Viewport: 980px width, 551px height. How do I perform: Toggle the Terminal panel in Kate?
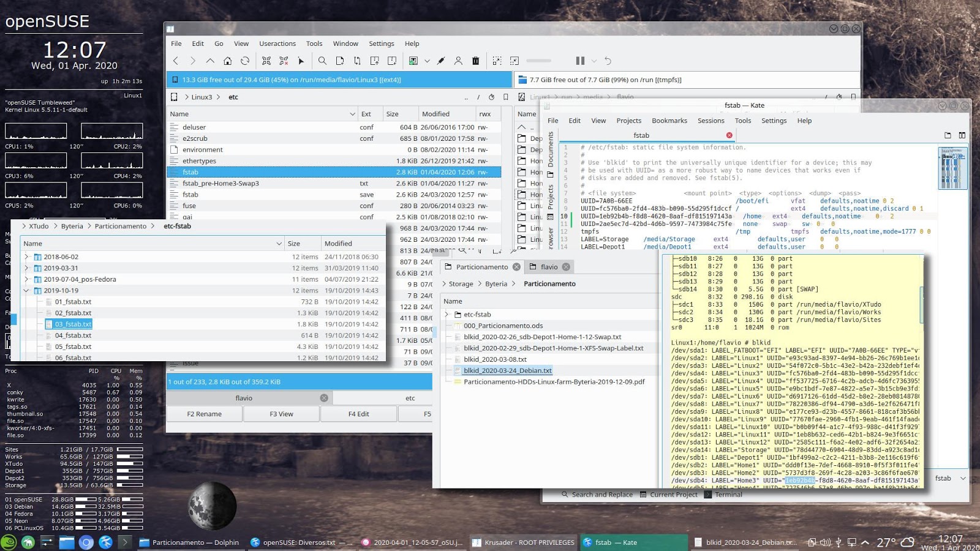tap(723, 495)
